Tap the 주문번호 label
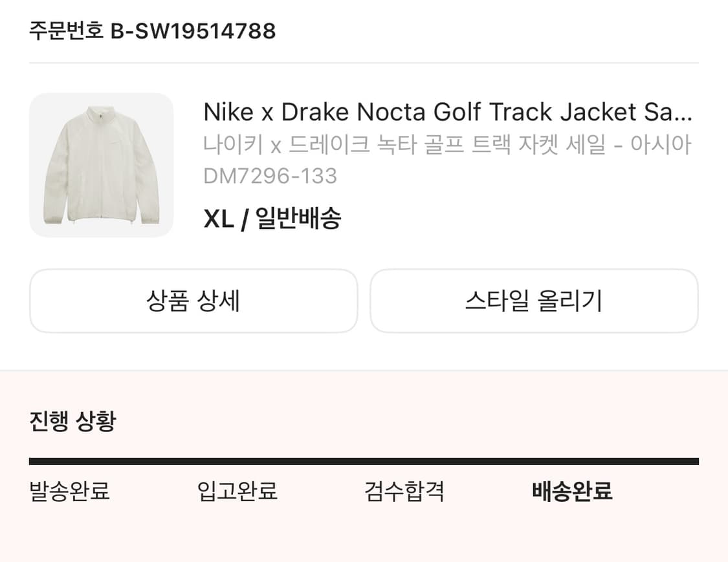The image size is (728, 562). pyautogui.click(x=66, y=31)
